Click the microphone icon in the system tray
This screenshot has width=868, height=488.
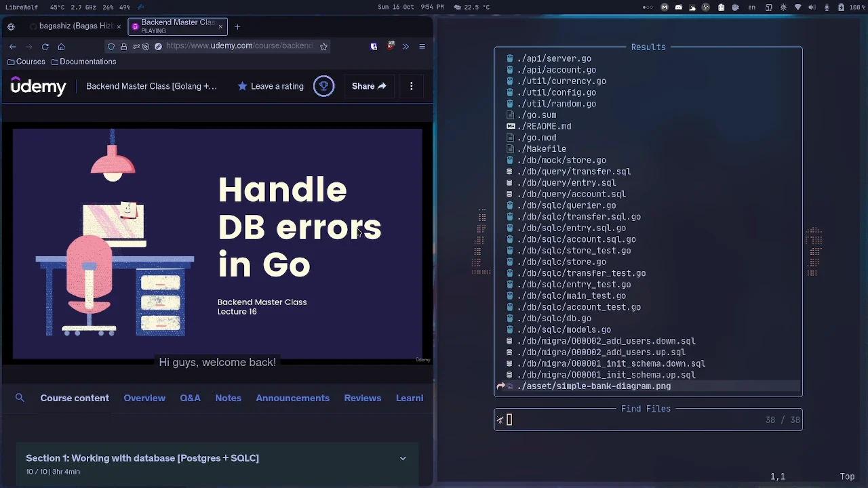click(x=826, y=7)
